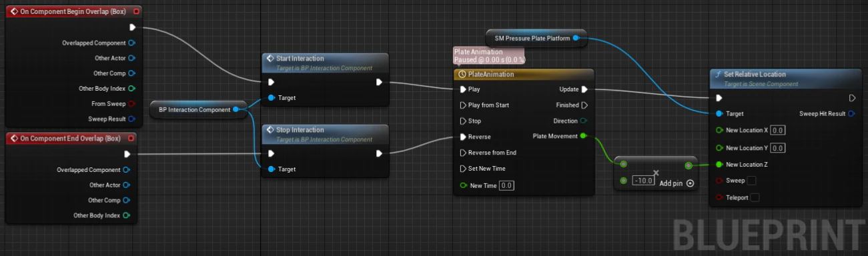Select the SM Pressure Plate Platform variable node

536,38
